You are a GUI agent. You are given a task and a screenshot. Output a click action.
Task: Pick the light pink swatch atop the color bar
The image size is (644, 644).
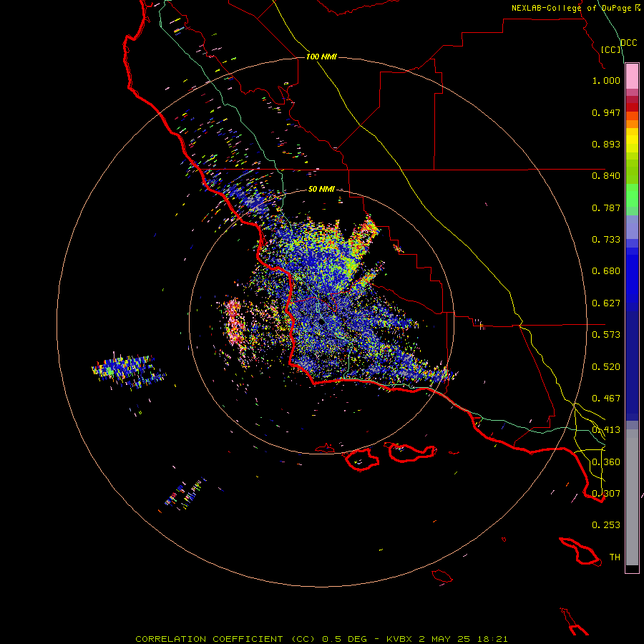pos(632,77)
